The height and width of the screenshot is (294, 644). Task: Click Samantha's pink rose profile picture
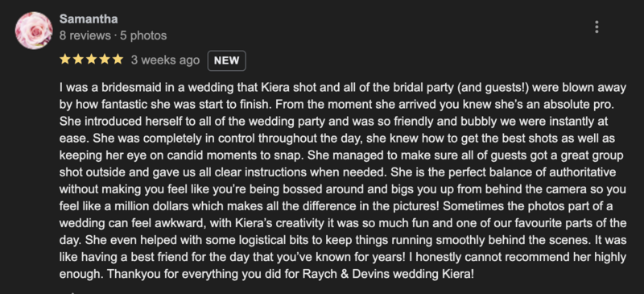pos(34,31)
